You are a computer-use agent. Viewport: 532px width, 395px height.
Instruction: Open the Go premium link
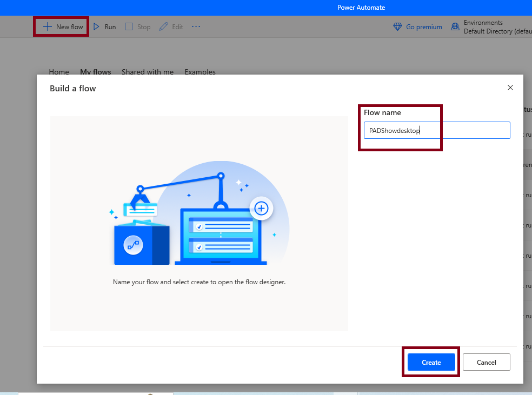click(x=424, y=27)
